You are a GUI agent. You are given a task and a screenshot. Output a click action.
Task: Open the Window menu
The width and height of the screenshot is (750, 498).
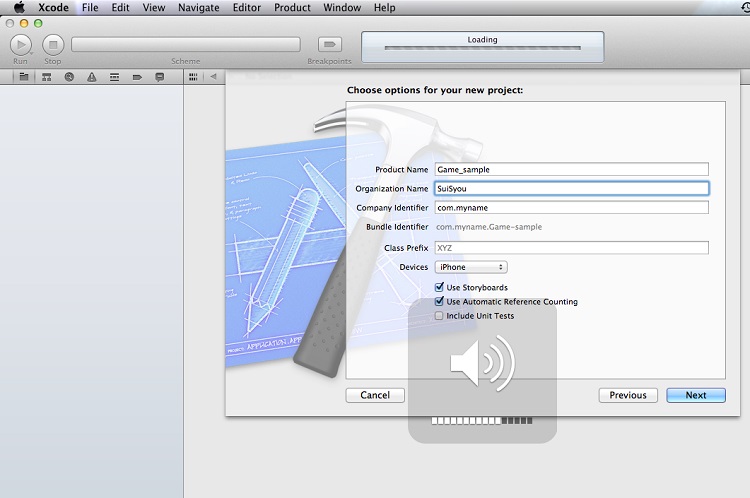pos(342,8)
